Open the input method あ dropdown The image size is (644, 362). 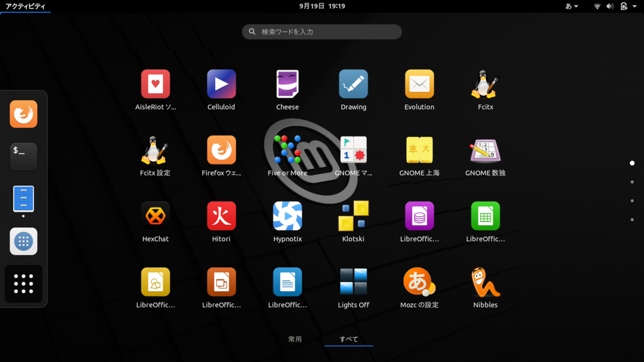coord(570,6)
